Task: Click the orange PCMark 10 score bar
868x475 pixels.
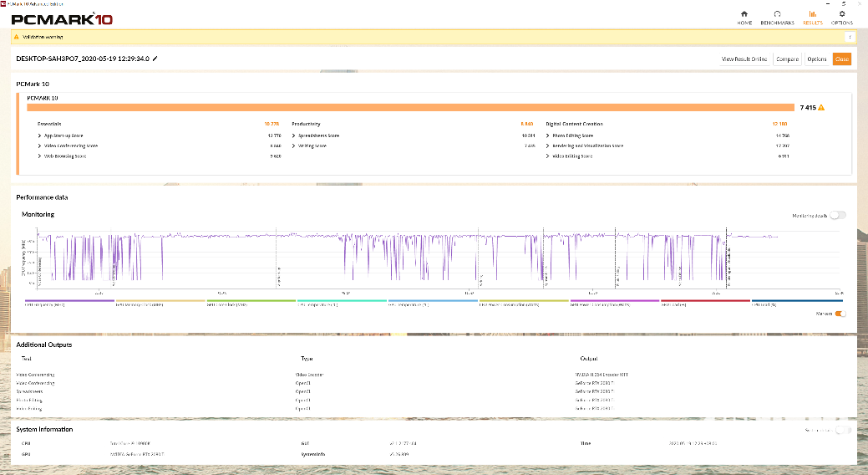Action: (410, 108)
